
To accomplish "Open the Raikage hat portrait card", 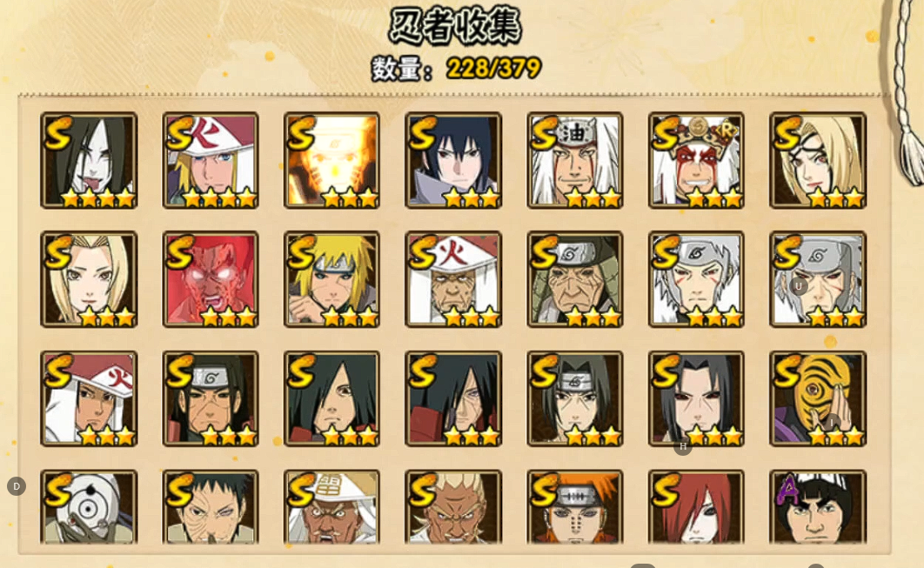I will click(331, 507).
